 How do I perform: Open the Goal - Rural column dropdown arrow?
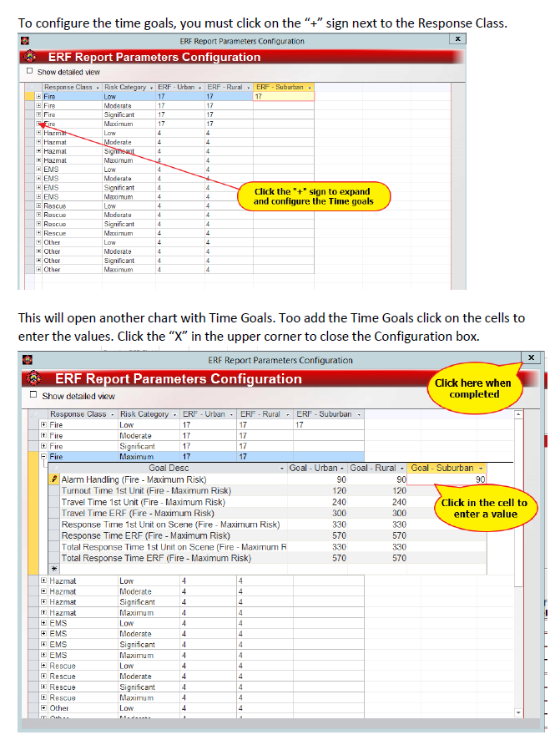pyautogui.click(x=402, y=469)
